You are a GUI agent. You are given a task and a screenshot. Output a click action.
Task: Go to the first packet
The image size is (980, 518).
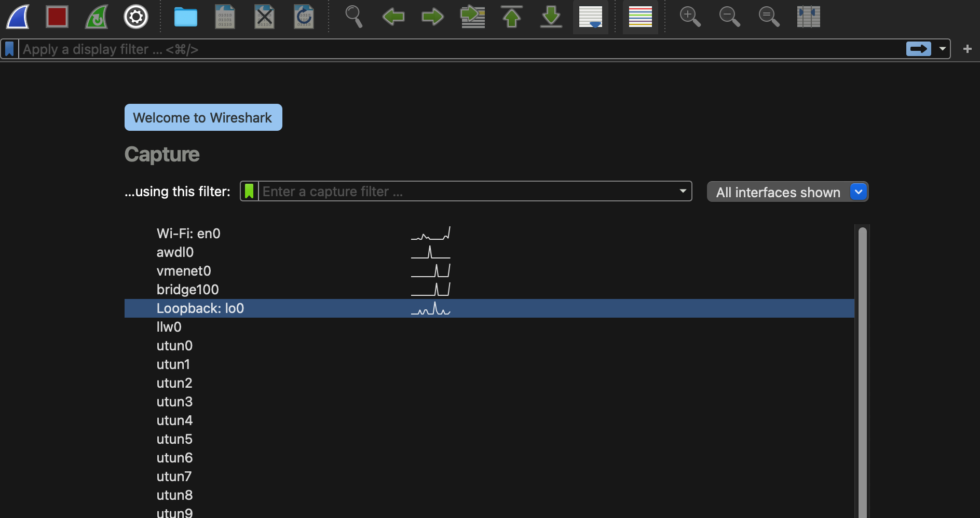(x=512, y=17)
